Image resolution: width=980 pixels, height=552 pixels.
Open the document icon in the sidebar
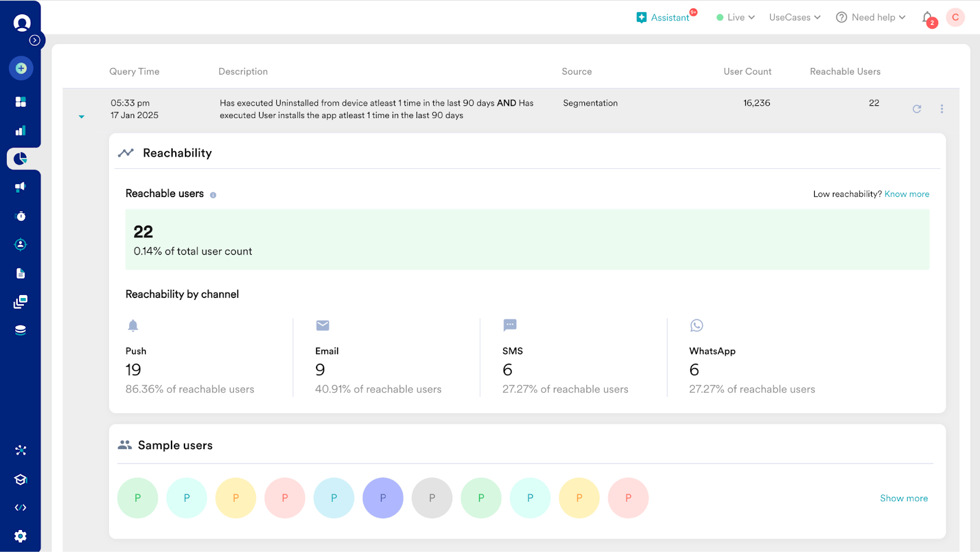21,273
